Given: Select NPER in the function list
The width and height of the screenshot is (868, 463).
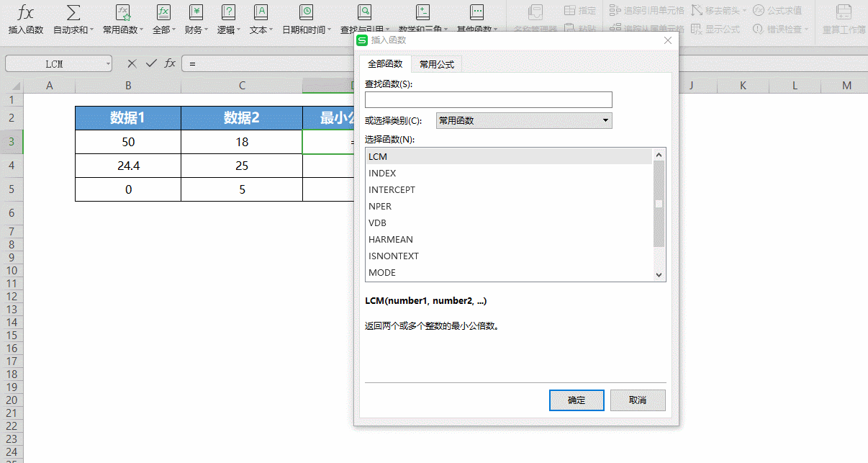Looking at the screenshot, I should [x=508, y=206].
